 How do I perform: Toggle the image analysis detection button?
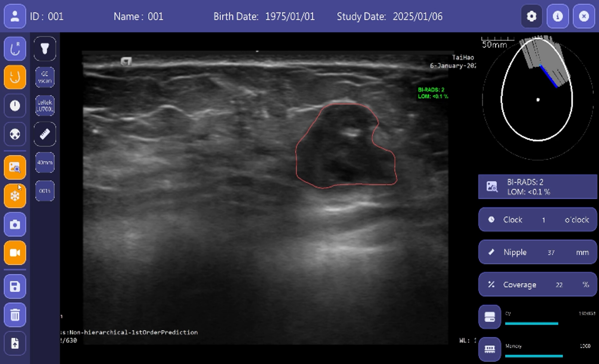pos(15,167)
